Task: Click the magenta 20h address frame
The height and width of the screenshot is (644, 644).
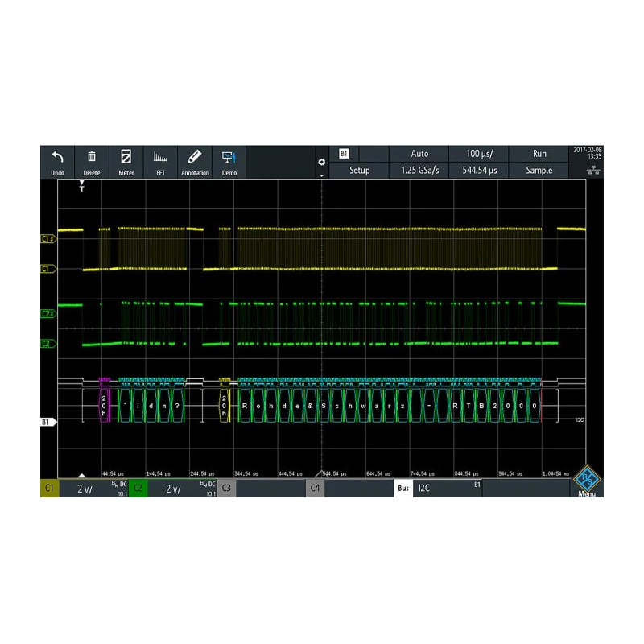Action: click(x=104, y=405)
